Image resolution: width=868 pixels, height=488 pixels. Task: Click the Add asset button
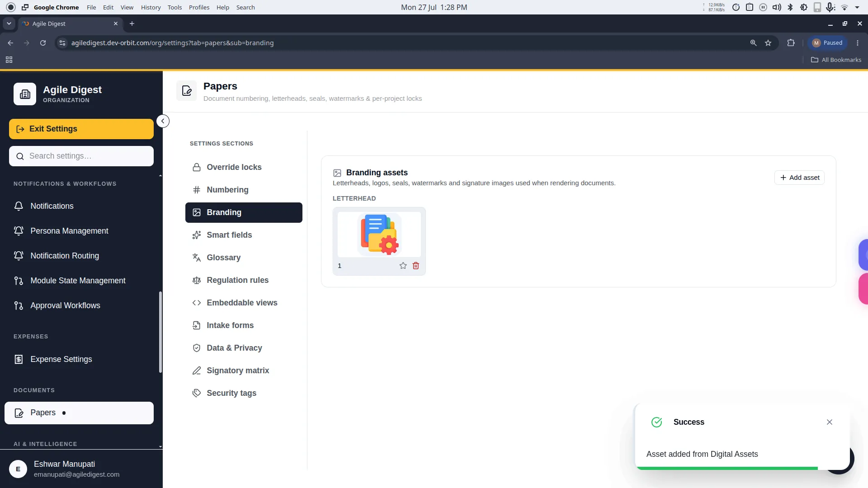tap(799, 178)
